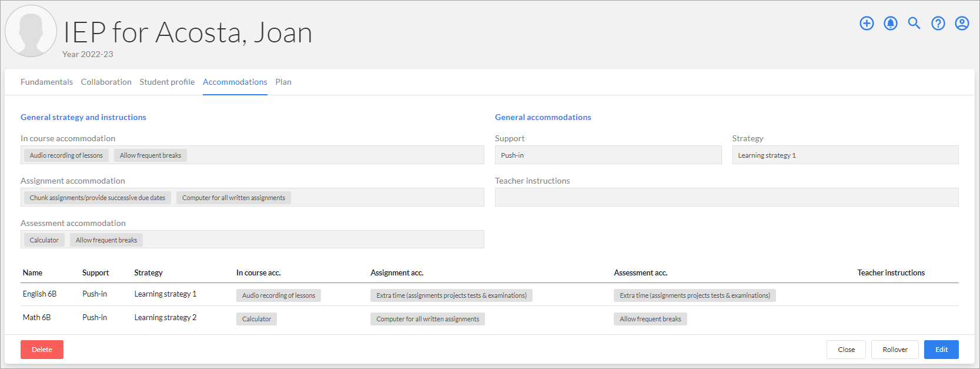
Task: Open the help question mark icon
Action: (938, 24)
